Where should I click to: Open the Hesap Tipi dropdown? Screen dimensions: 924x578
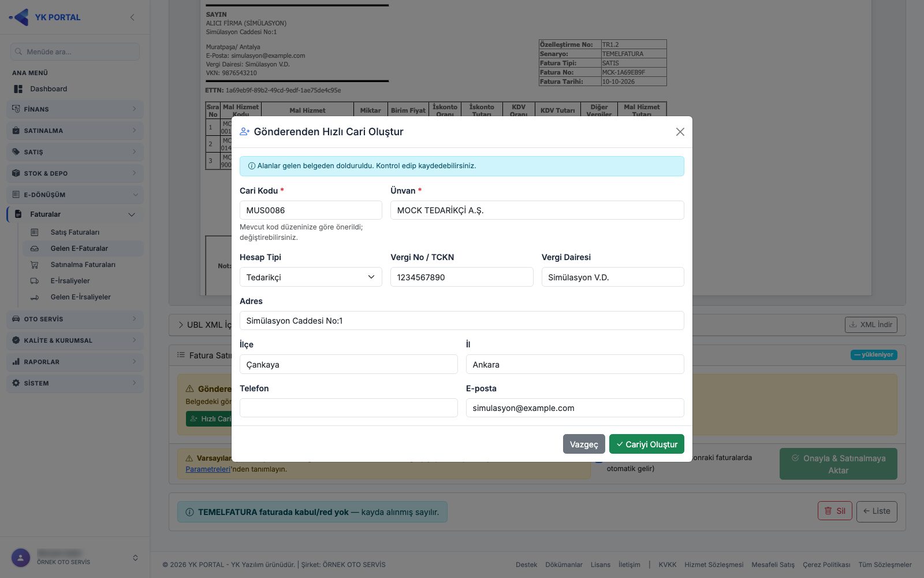tap(311, 277)
